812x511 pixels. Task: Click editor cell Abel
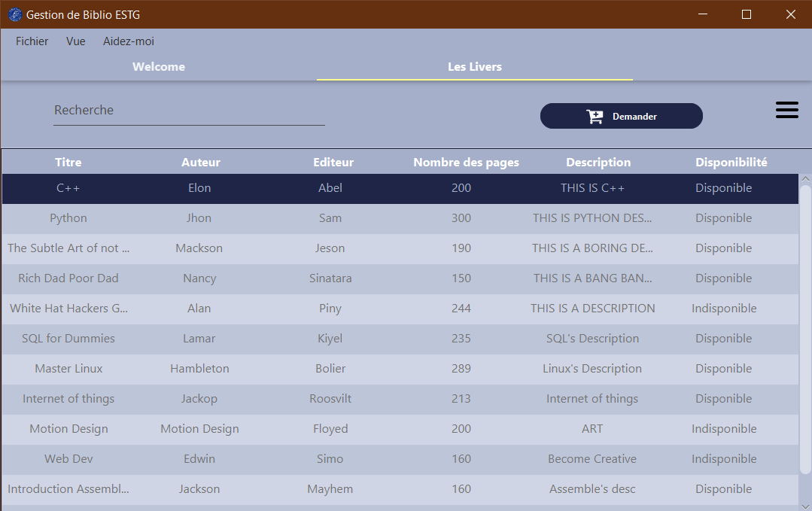pyautogui.click(x=330, y=188)
